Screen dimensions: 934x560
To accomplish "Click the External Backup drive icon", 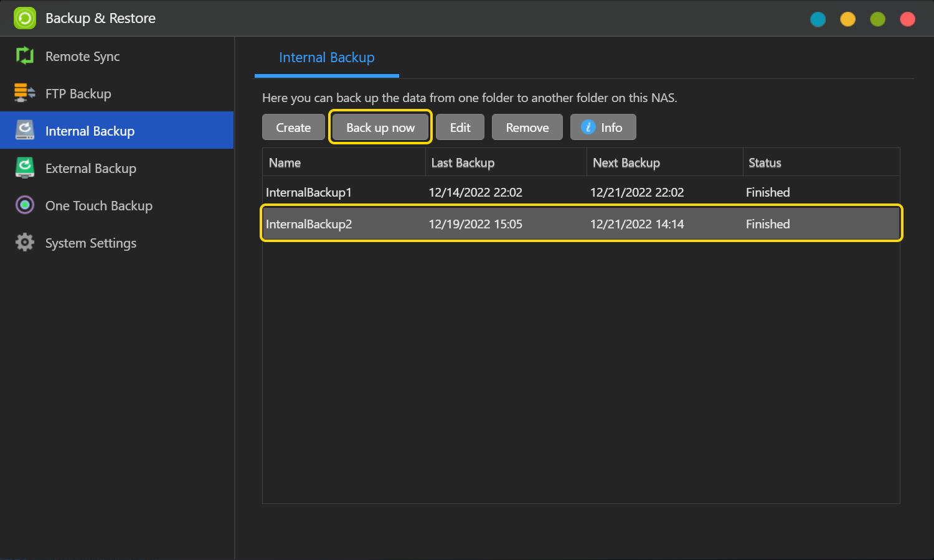I will pyautogui.click(x=25, y=168).
